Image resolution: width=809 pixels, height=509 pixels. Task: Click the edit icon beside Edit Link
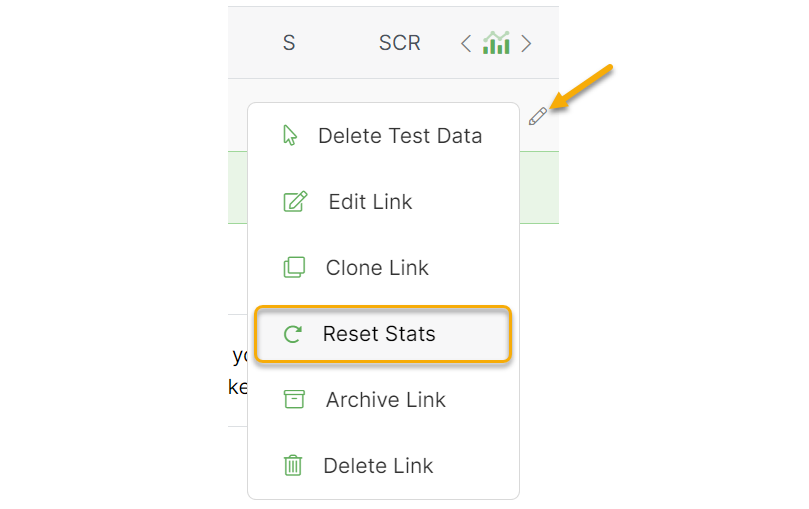point(295,202)
